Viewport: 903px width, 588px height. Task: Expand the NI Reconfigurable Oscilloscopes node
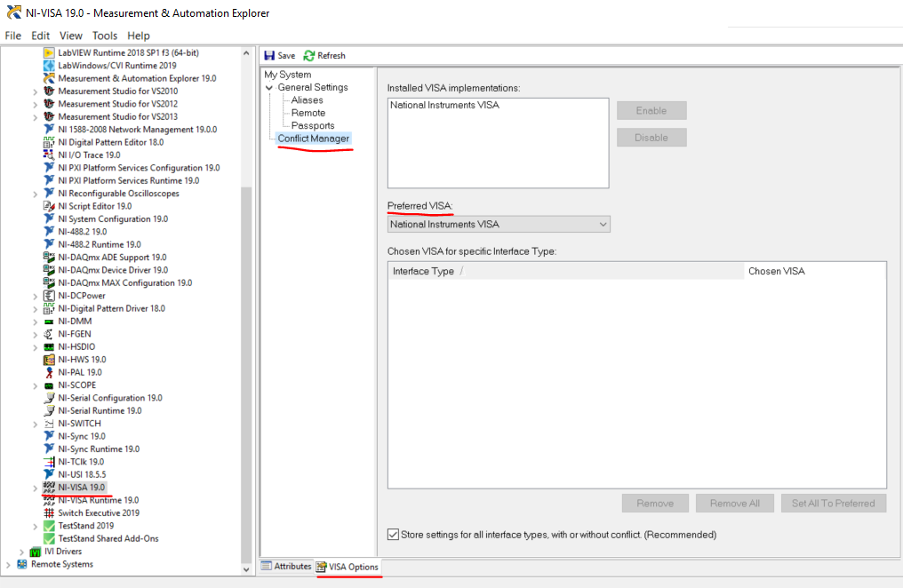tap(36, 193)
